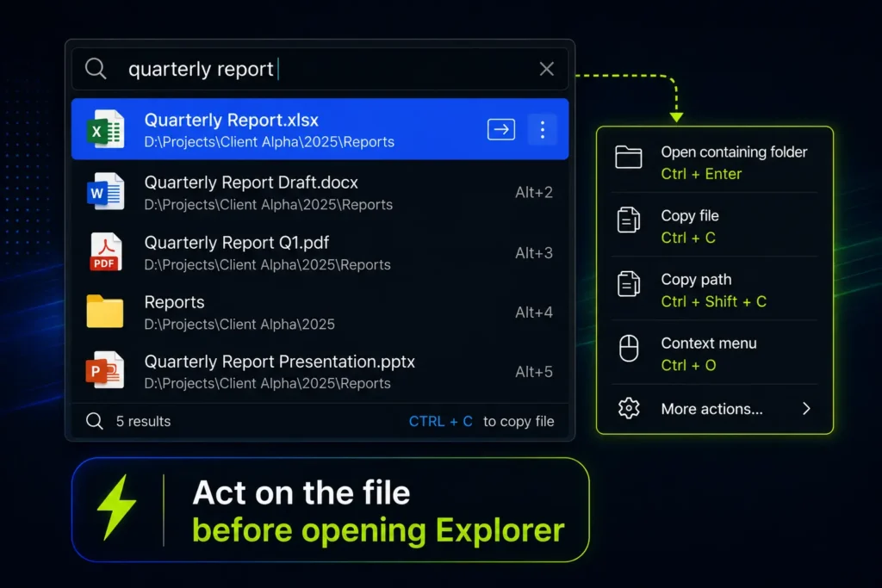This screenshot has width=882, height=588.
Task: Click the magnifier icon in the search box
Action: [x=96, y=69]
